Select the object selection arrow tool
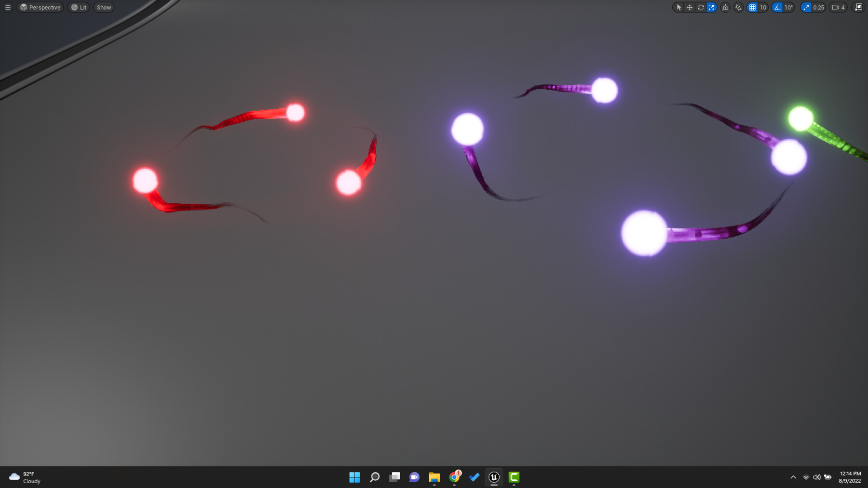868x488 pixels. coord(679,7)
